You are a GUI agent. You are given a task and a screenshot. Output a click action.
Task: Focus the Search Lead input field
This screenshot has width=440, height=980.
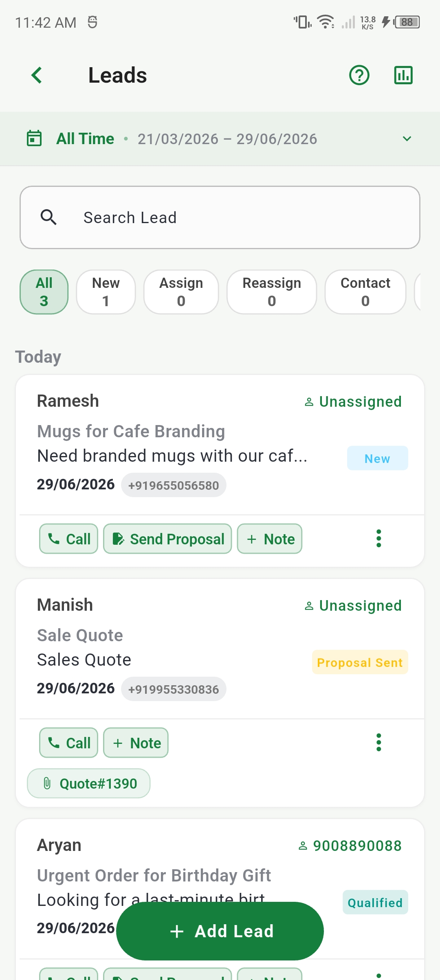pyautogui.click(x=220, y=217)
